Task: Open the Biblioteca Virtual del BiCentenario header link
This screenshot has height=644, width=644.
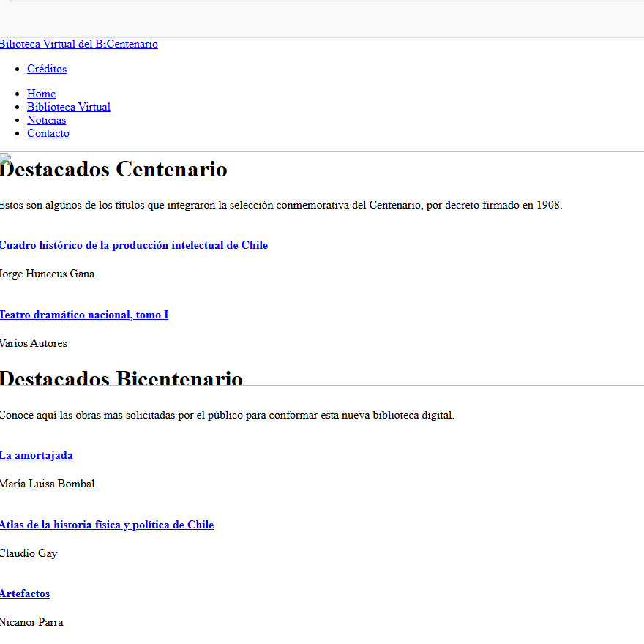Action: [79, 44]
